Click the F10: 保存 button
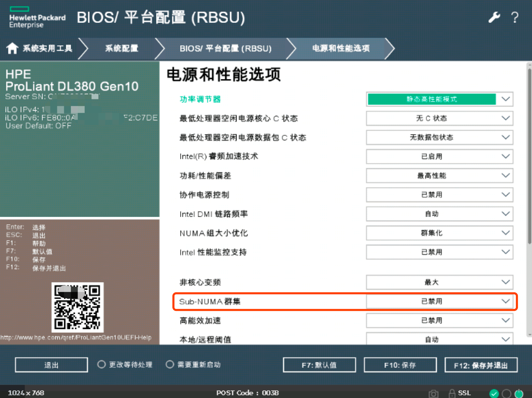 (400, 365)
